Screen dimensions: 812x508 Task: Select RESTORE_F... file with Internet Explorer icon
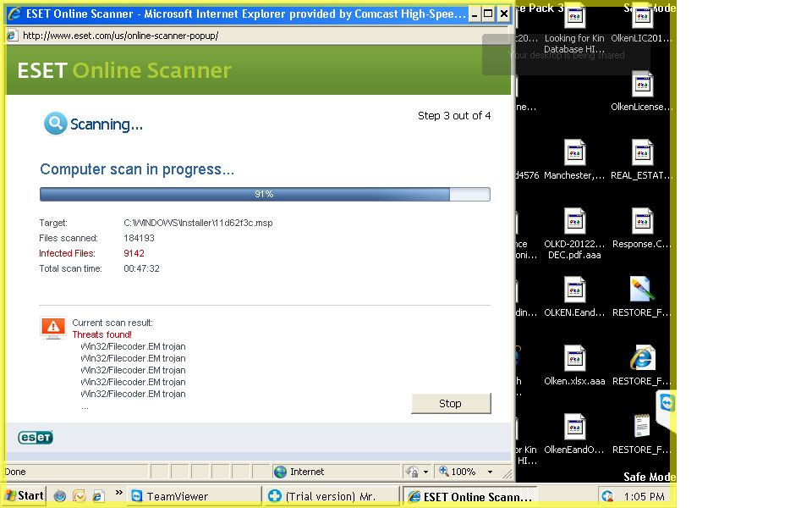click(x=642, y=367)
